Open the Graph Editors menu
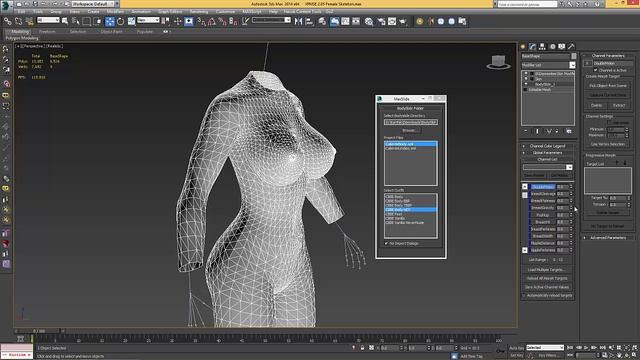Screen dimensions: 640x360 170,12
